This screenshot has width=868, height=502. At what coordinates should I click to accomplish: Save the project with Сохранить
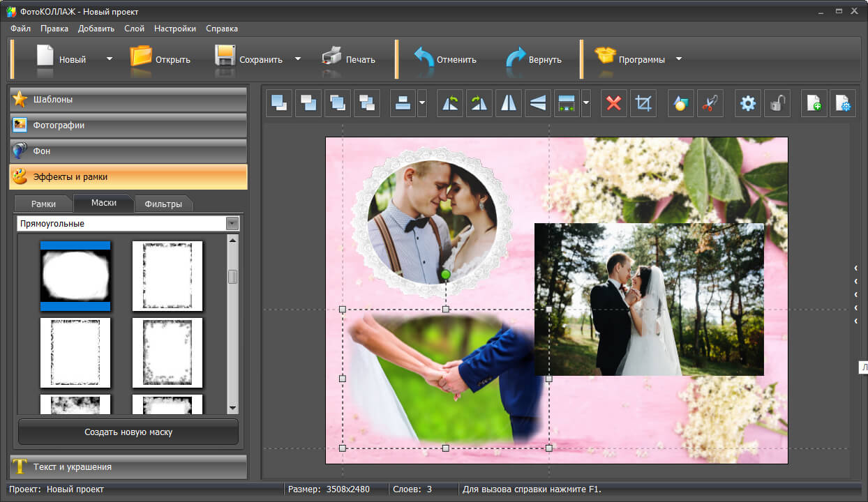coord(249,59)
